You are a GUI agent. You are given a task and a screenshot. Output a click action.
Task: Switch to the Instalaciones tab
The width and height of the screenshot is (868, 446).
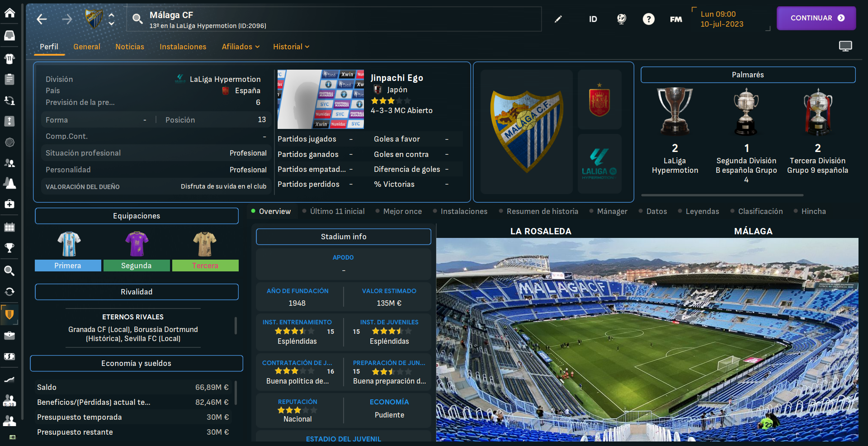pyautogui.click(x=183, y=47)
